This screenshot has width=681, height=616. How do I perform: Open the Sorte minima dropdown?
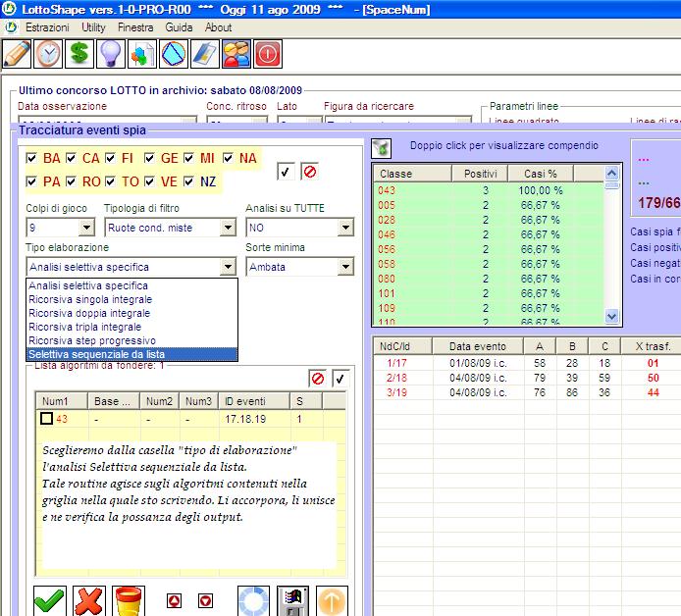pyautogui.click(x=345, y=267)
